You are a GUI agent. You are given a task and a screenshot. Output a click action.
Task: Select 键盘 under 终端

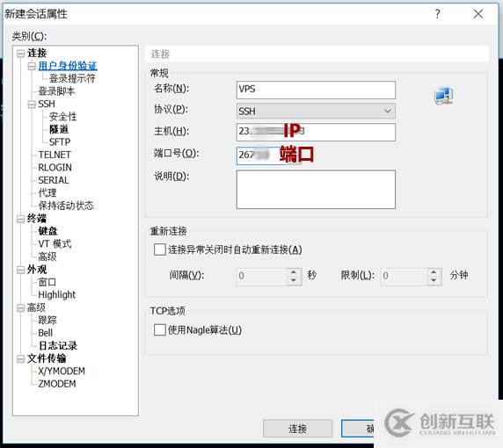coord(47,231)
